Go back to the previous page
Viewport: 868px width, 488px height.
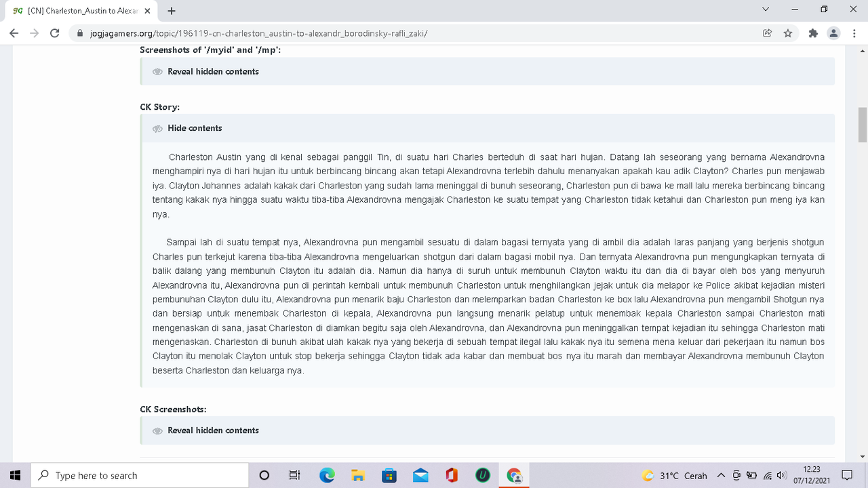tap(14, 33)
